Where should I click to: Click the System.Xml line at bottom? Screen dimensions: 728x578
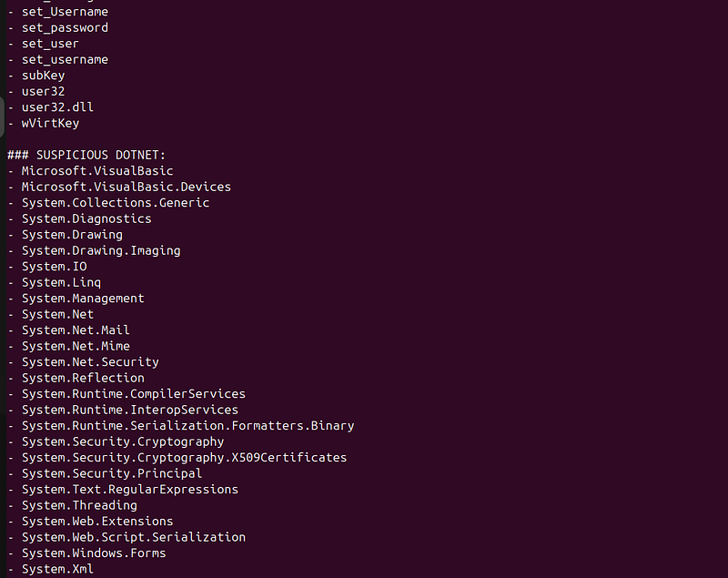coord(57,569)
